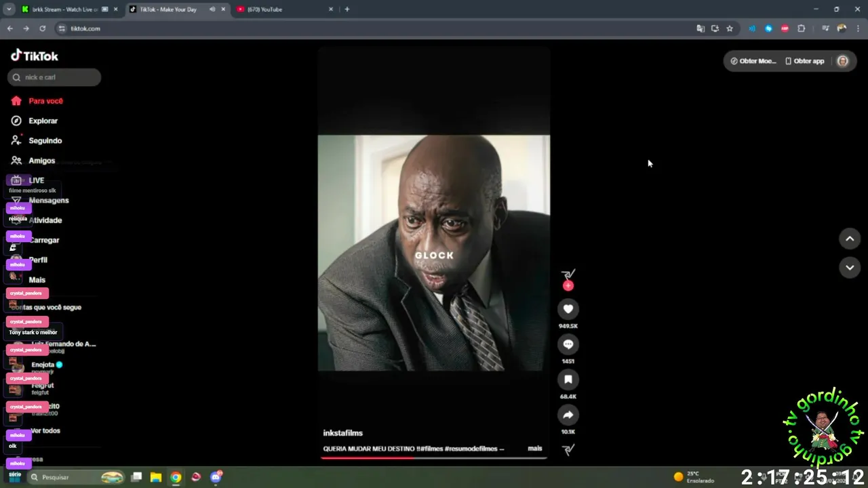Reload the TikTok page

(x=42, y=28)
